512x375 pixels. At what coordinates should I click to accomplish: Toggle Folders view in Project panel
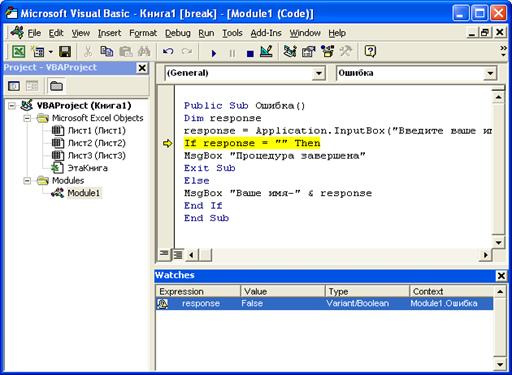(x=56, y=86)
